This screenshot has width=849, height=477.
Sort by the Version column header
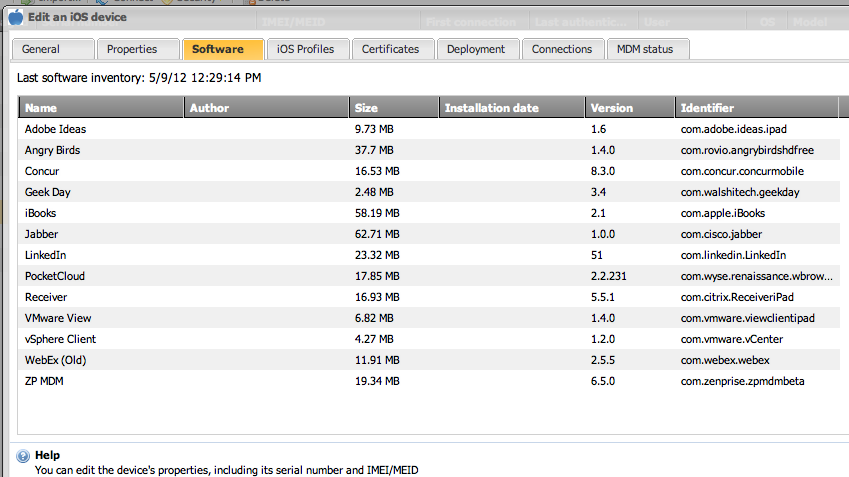click(x=628, y=108)
